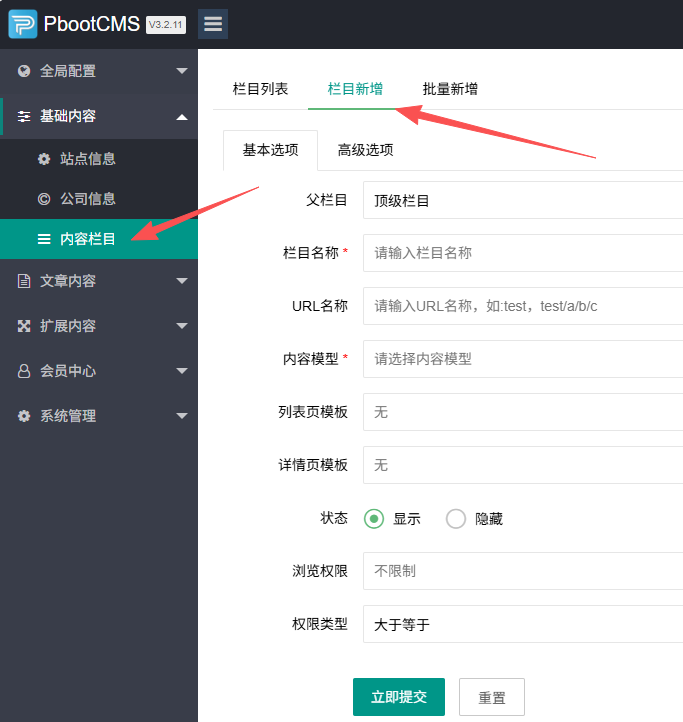The height and width of the screenshot is (722, 683).
Task: Select the 显示 status radio button
Action: click(374, 519)
